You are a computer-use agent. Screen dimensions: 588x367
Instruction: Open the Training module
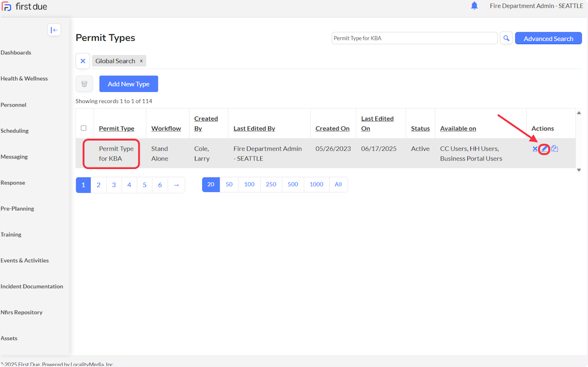pyautogui.click(x=11, y=235)
